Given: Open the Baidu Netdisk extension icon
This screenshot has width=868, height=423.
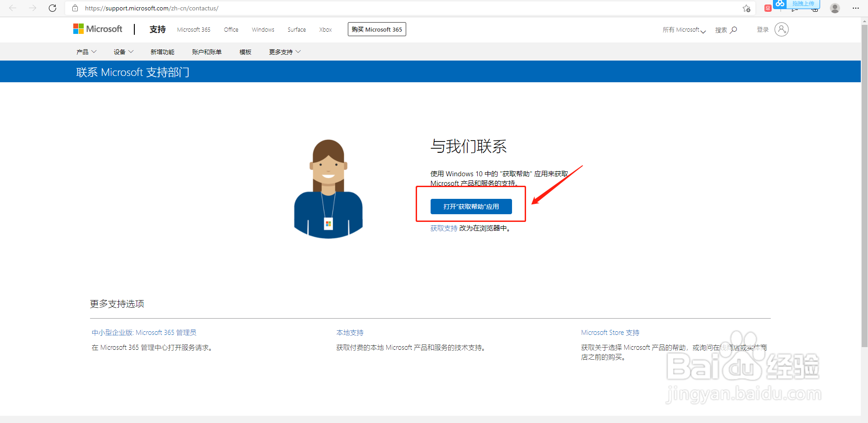Looking at the screenshot, I should pyautogui.click(x=779, y=5).
